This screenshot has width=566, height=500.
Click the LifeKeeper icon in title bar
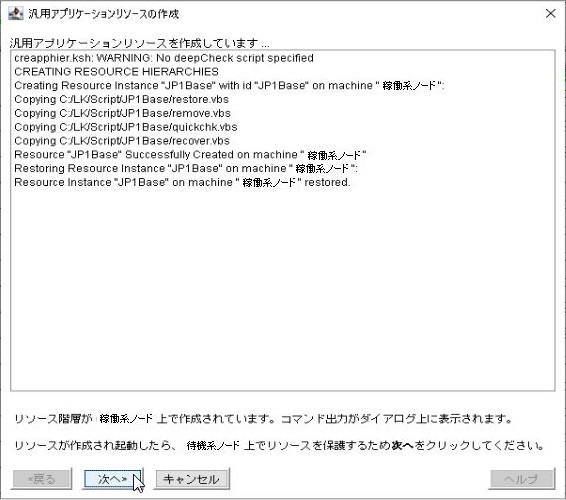point(16,14)
